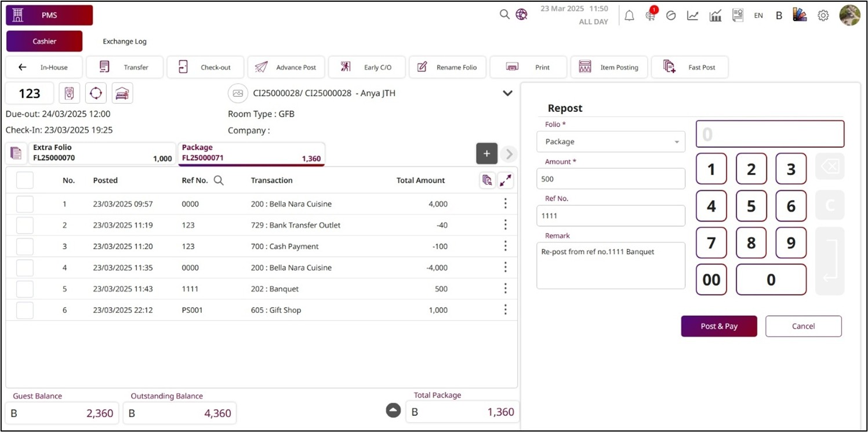Image resolution: width=868 pixels, height=432 pixels.
Task: Click the expand table fullscreen icon
Action: (506, 180)
